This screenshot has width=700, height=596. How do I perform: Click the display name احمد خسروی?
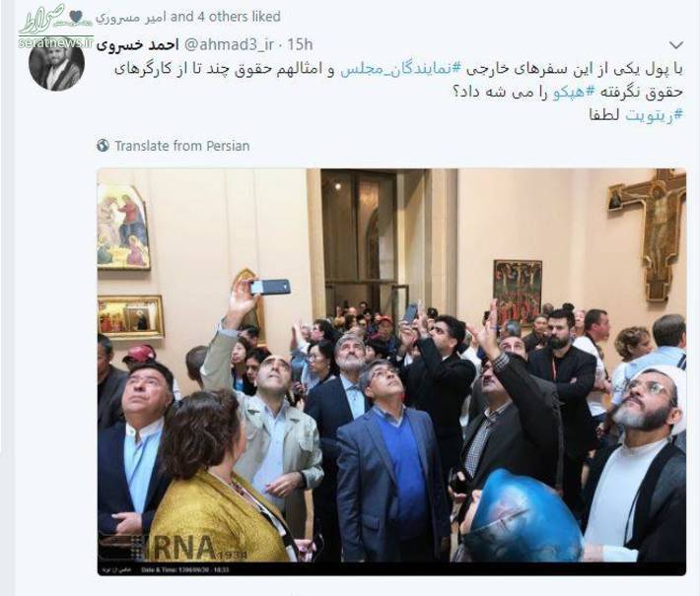[x=138, y=45]
